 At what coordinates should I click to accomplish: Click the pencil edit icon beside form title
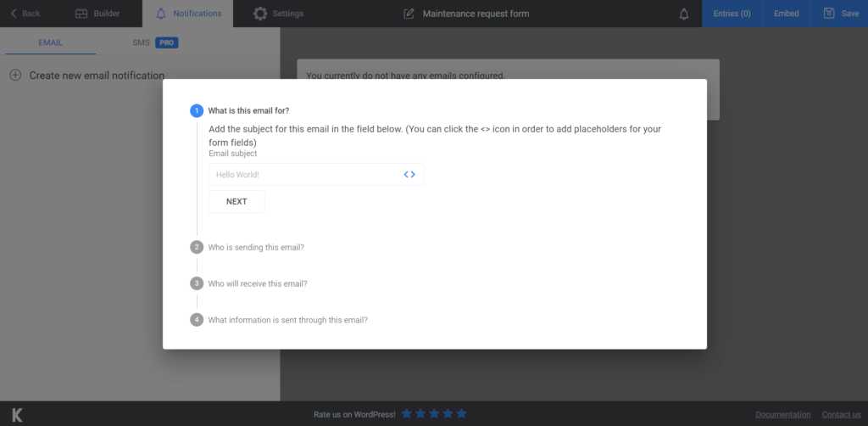tap(409, 14)
